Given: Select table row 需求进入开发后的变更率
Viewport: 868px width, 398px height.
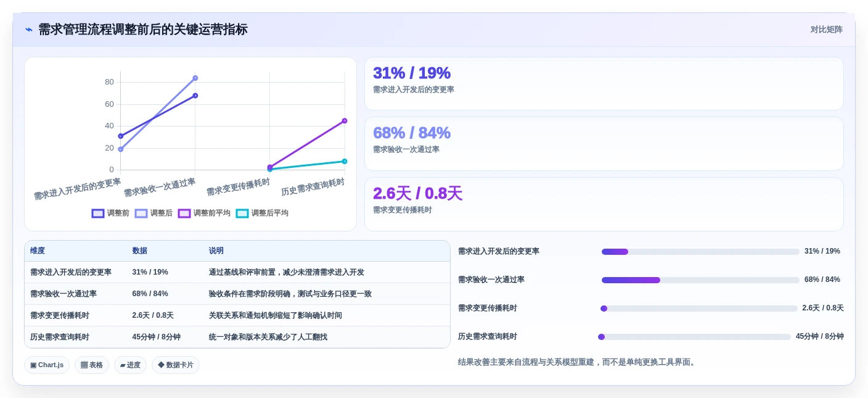Looking at the screenshot, I should click(237, 272).
